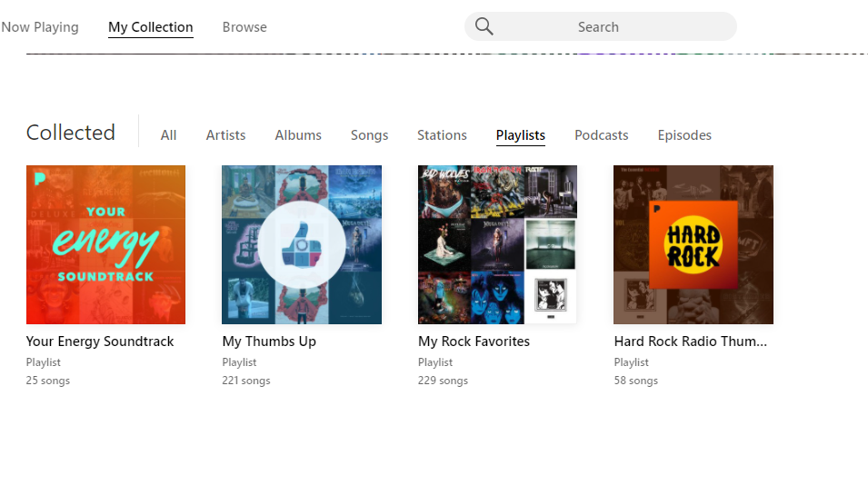
Task: Select the Songs filter
Action: 369,135
